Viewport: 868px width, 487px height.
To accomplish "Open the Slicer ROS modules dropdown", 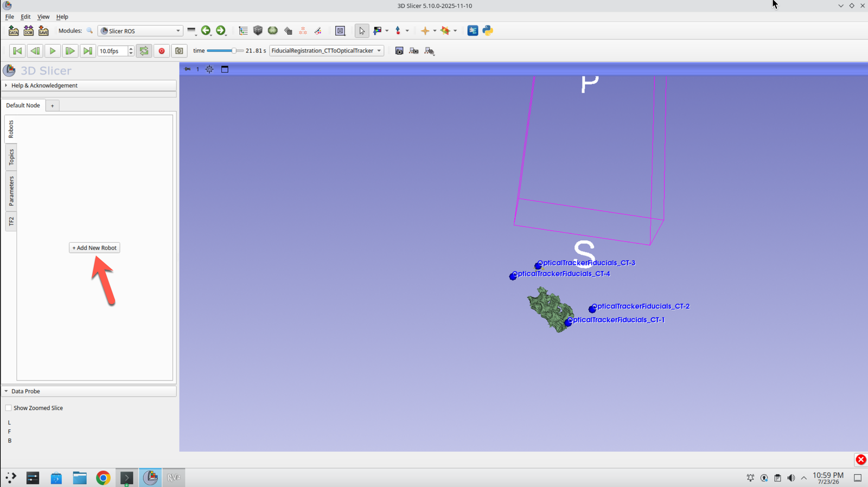I will (x=140, y=31).
